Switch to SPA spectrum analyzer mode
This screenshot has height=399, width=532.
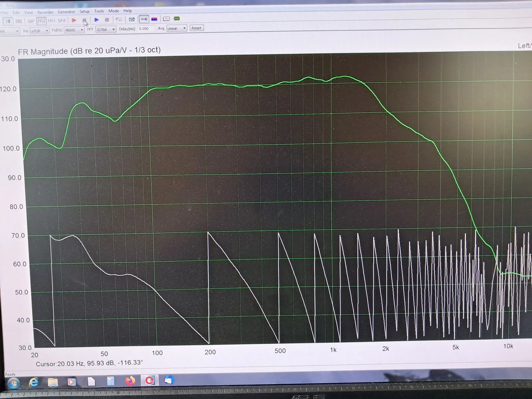pos(62,21)
